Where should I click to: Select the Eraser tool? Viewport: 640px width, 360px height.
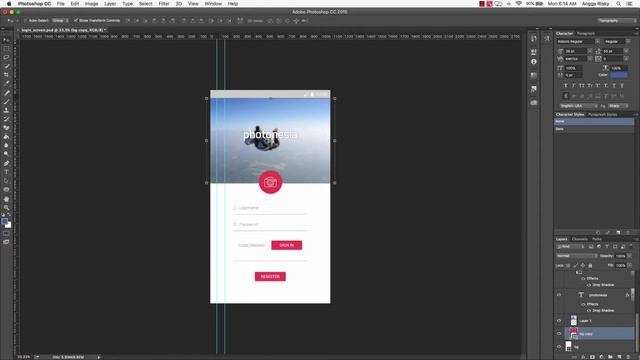click(6, 128)
